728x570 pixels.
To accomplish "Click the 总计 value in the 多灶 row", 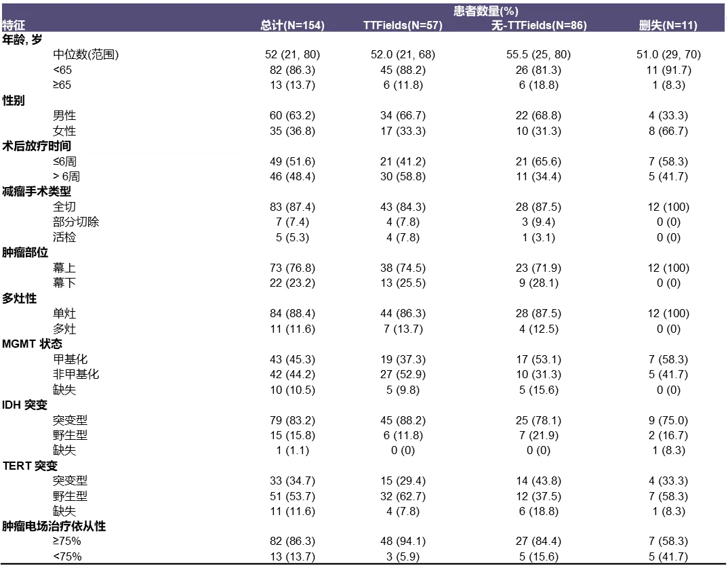I will point(292,330).
